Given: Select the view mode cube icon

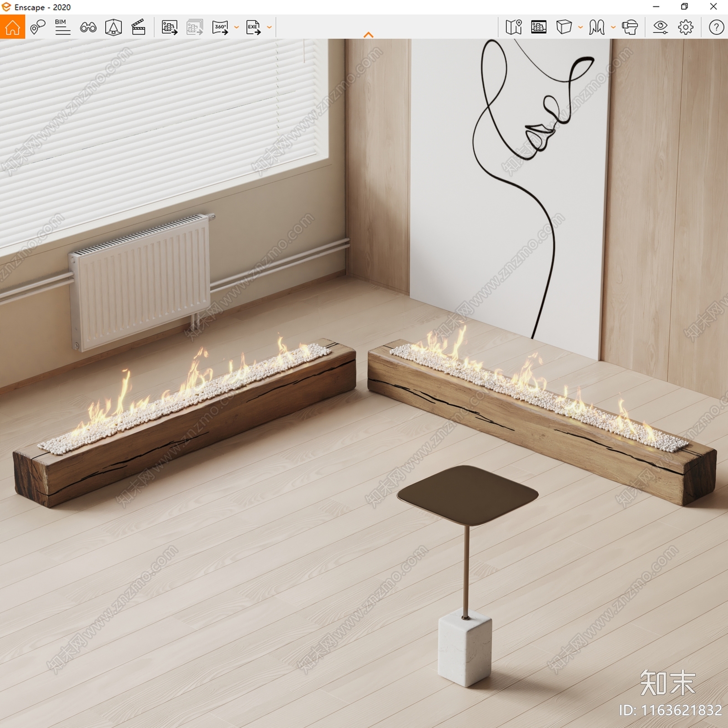Looking at the screenshot, I should click(x=564, y=27).
